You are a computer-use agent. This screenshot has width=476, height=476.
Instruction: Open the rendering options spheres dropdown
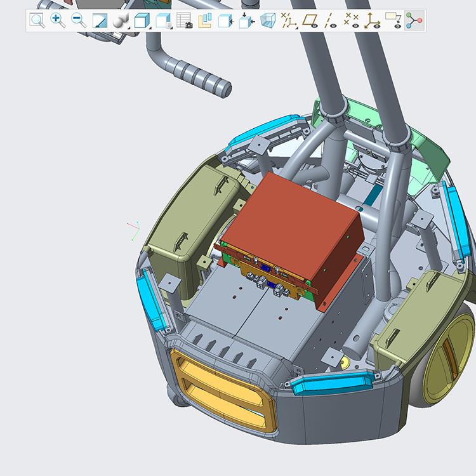click(121, 21)
